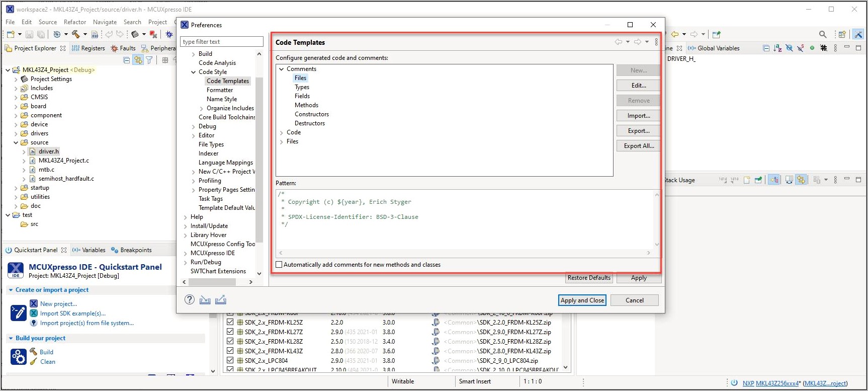The image size is (868, 391).
Task: Enable automatically add comments for new methods
Action: pyautogui.click(x=279, y=264)
